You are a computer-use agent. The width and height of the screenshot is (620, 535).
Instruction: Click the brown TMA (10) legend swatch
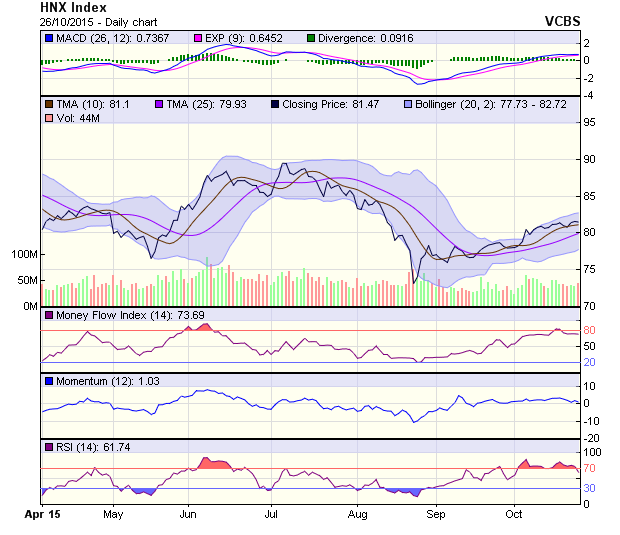[49, 104]
